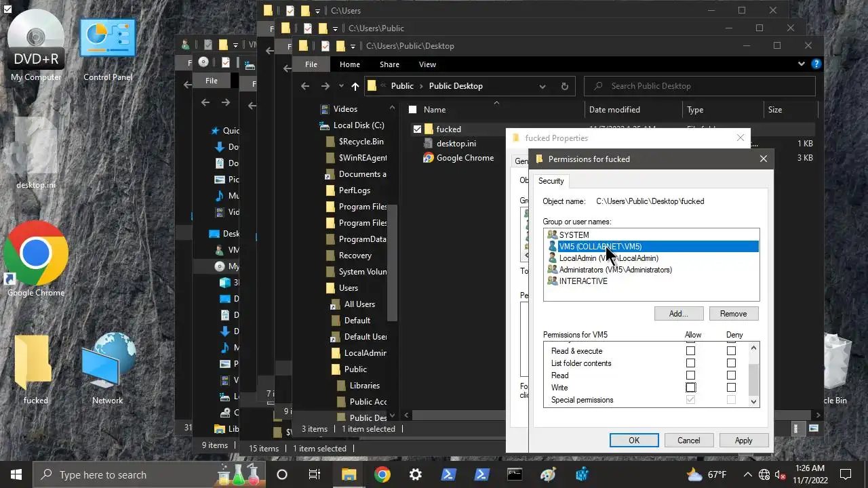Screen dimensions: 868x488
Task: Select desktop.ini in file list
Action: pyautogui.click(x=456, y=144)
